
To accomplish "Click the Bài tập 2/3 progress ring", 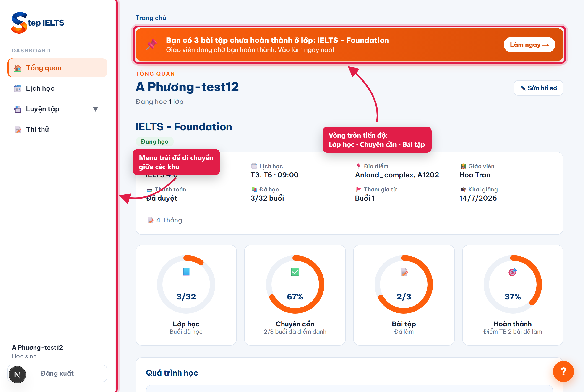I will click(x=404, y=284).
